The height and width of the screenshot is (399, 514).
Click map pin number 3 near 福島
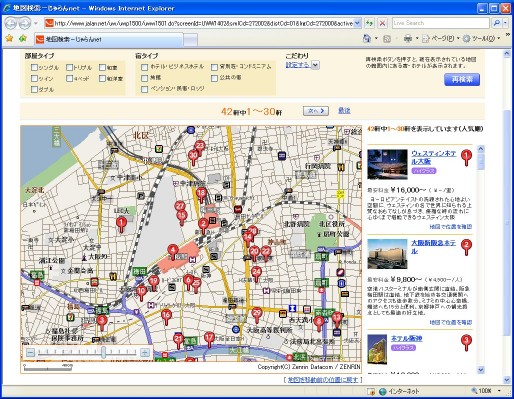[102, 323]
